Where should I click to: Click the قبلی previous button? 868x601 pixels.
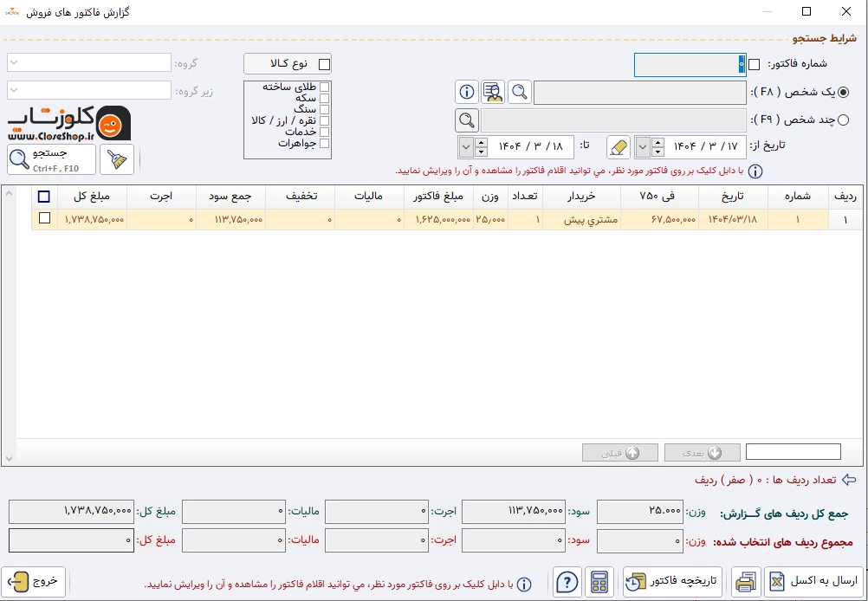(x=620, y=453)
